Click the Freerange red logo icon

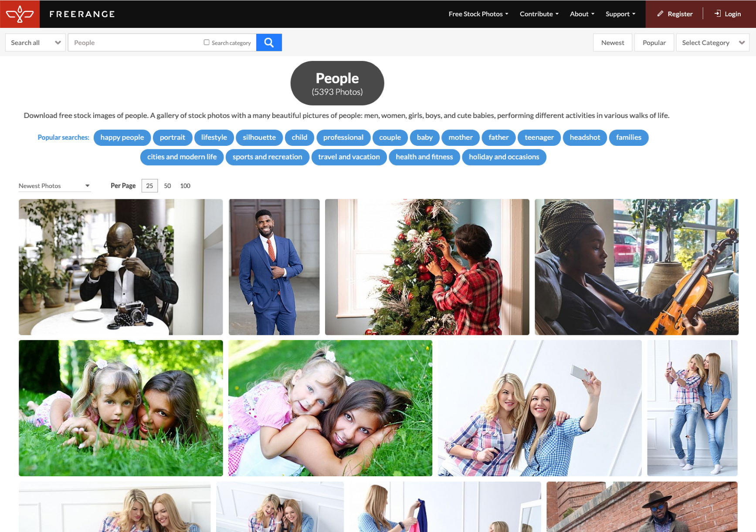(x=20, y=14)
